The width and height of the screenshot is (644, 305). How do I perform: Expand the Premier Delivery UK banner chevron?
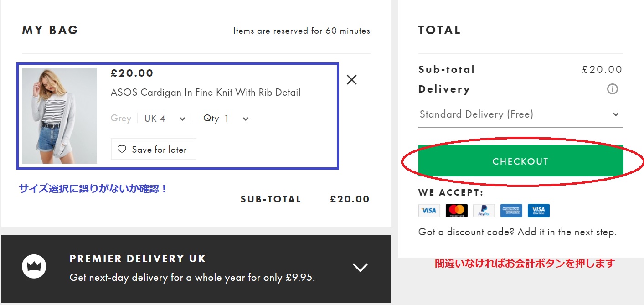pyautogui.click(x=360, y=267)
